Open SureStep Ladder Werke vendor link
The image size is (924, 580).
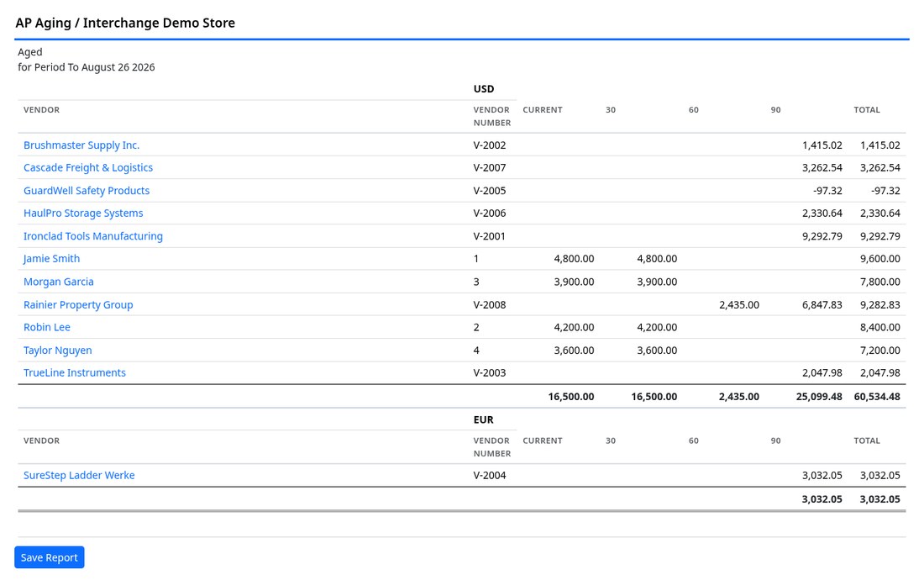tap(79, 475)
